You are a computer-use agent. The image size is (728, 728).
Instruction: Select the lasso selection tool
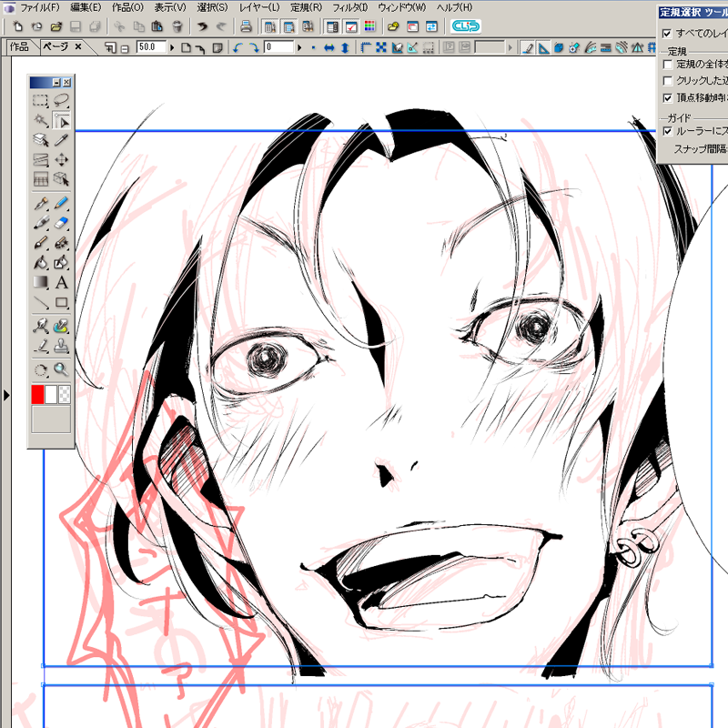(x=61, y=100)
